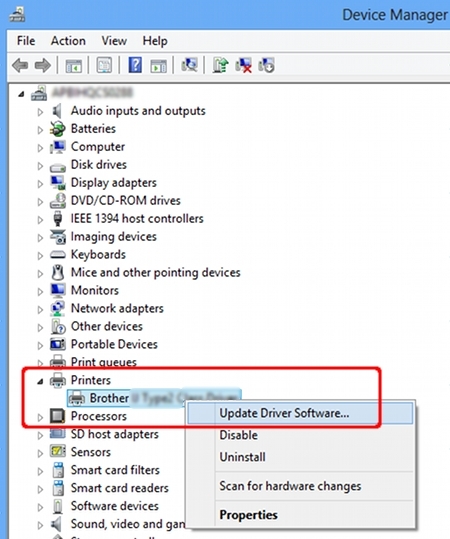Select Uninstall in the context menu
Image resolution: width=450 pixels, height=539 pixels.
[242, 457]
